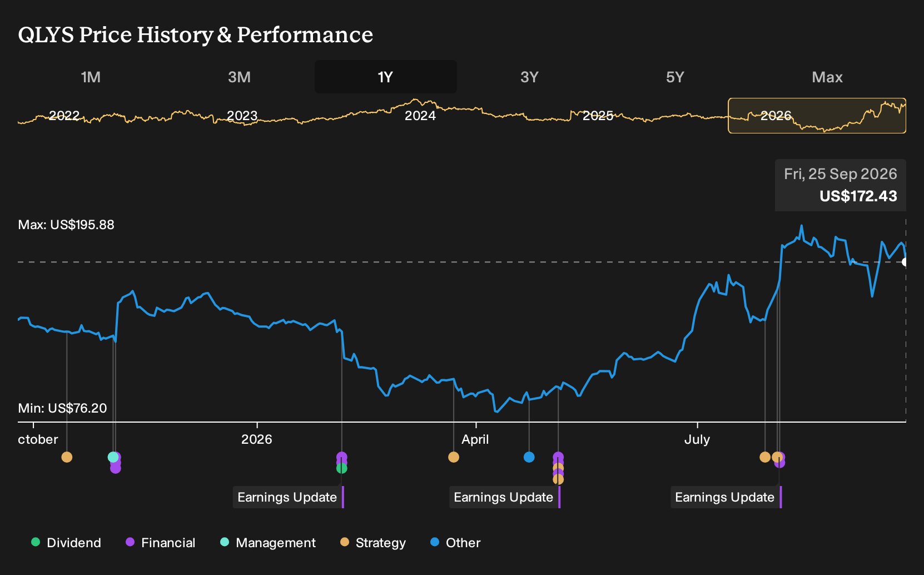924x575 pixels.
Task: Open the Earnings Update label after April
Action: pyautogui.click(x=505, y=497)
